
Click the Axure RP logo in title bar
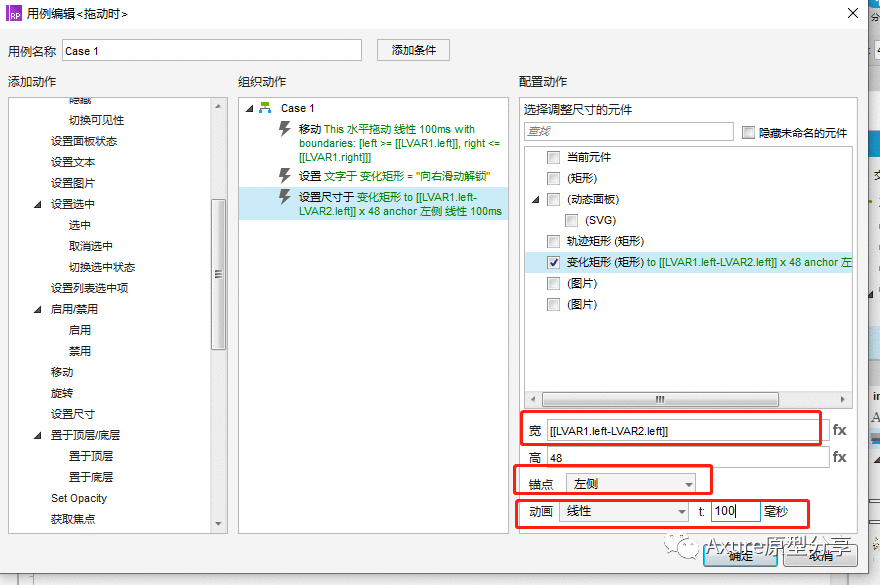tap(14, 13)
